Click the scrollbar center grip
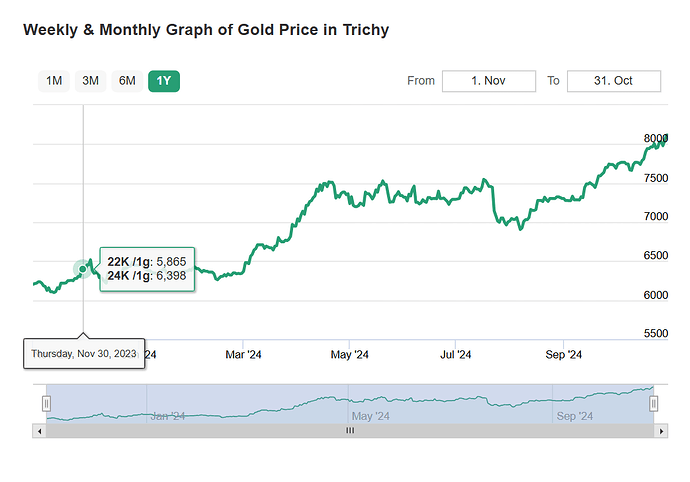This screenshot has width=690, height=482. [x=350, y=430]
